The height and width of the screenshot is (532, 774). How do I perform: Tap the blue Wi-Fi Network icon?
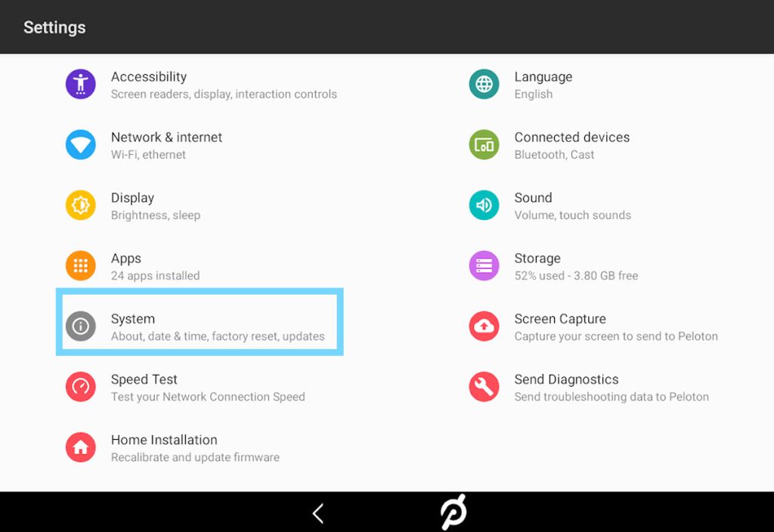(x=80, y=145)
